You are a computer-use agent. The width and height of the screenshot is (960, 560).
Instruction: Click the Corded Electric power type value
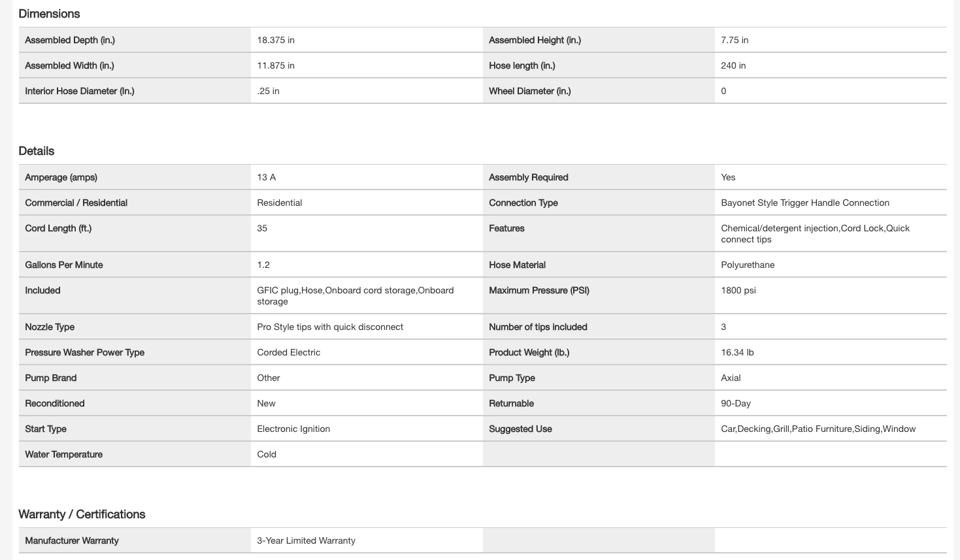[289, 352]
